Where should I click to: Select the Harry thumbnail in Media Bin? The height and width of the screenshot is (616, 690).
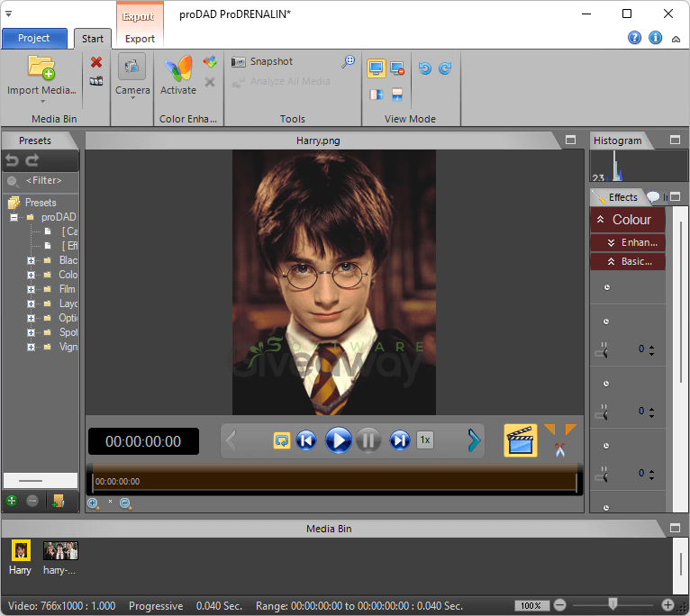(x=21, y=550)
